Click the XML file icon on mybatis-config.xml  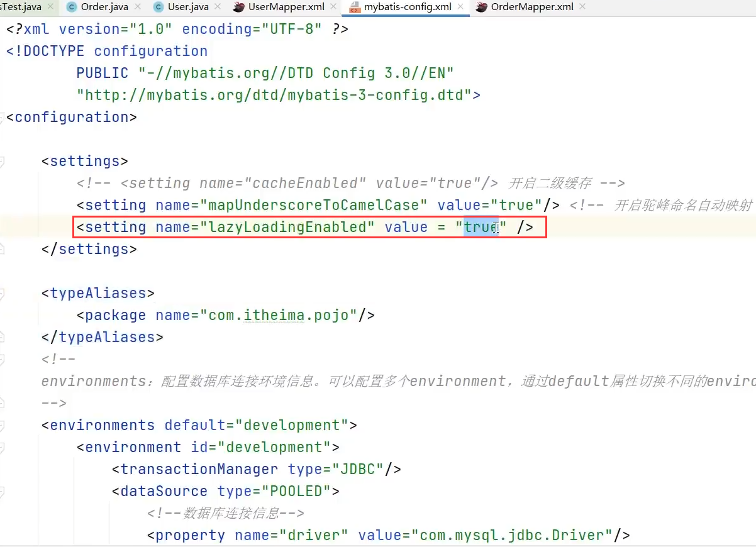click(x=354, y=8)
